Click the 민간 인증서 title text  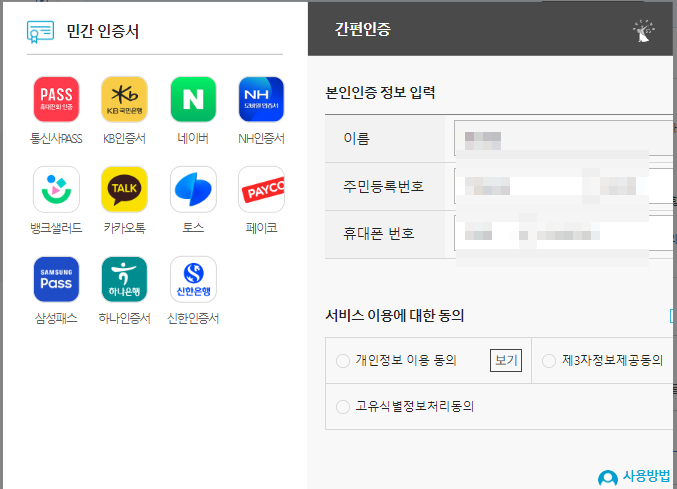click(103, 32)
